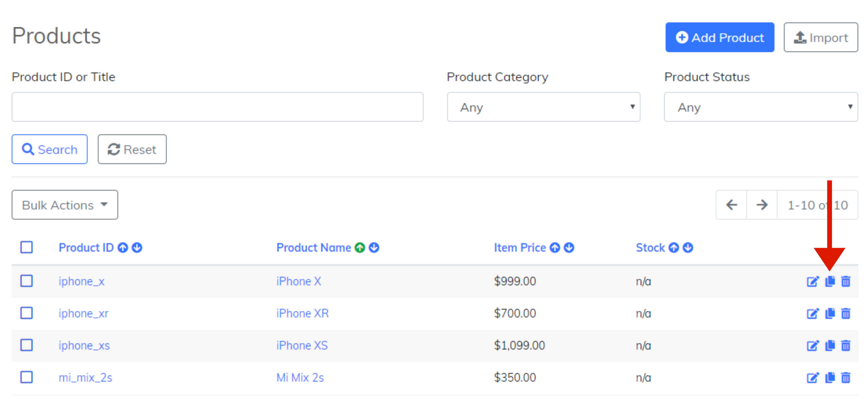Focus the Product ID or Title field
868x399 pixels.
click(x=217, y=107)
